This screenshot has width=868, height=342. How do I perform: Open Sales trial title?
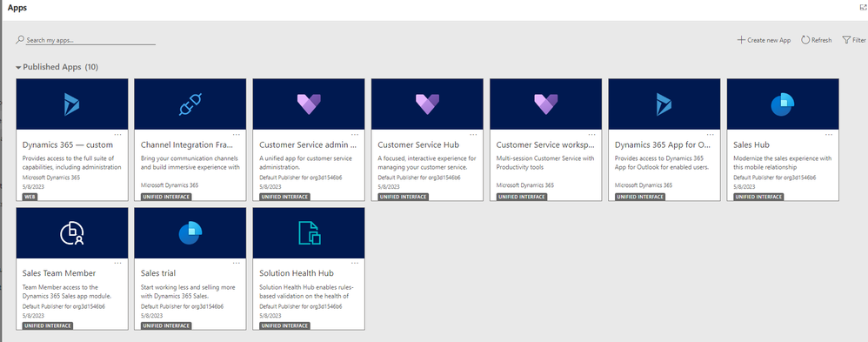[158, 273]
